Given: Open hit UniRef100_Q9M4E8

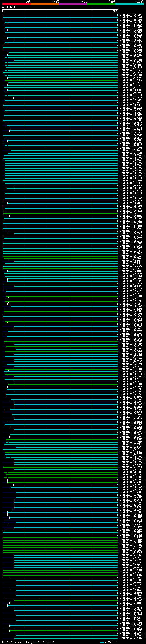Looking at the screenshot, I should 131,27.
